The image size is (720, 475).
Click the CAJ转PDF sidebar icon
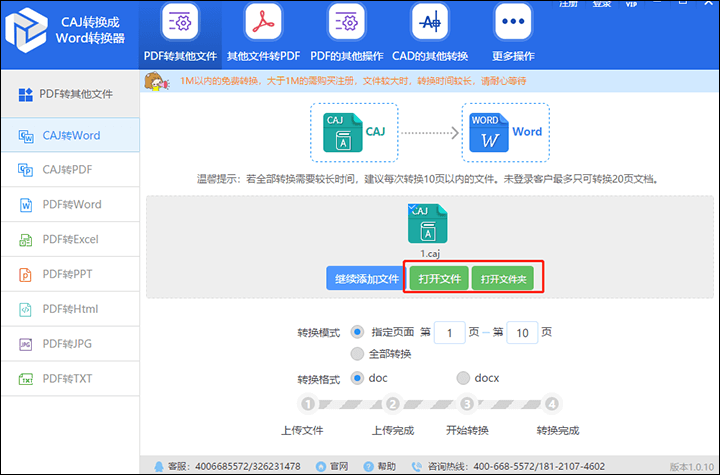[25, 170]
